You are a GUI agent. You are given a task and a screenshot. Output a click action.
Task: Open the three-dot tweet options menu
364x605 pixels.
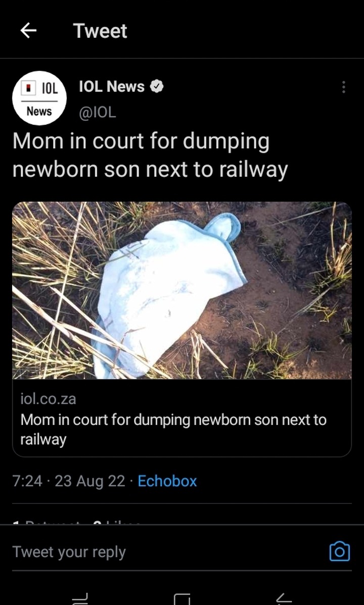[x=343, y=87]
